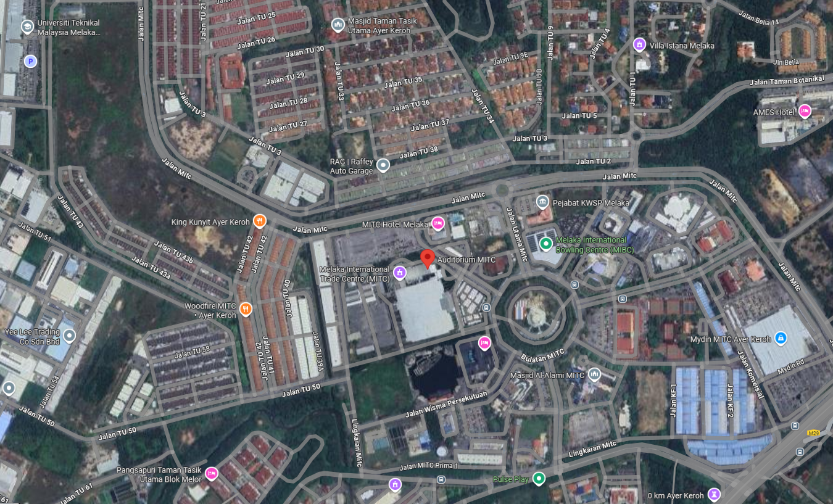Image resolution: width=833 pixels, height=504 pixels.
Task: Click the blue parking P icon
Action: click(29, 61)
